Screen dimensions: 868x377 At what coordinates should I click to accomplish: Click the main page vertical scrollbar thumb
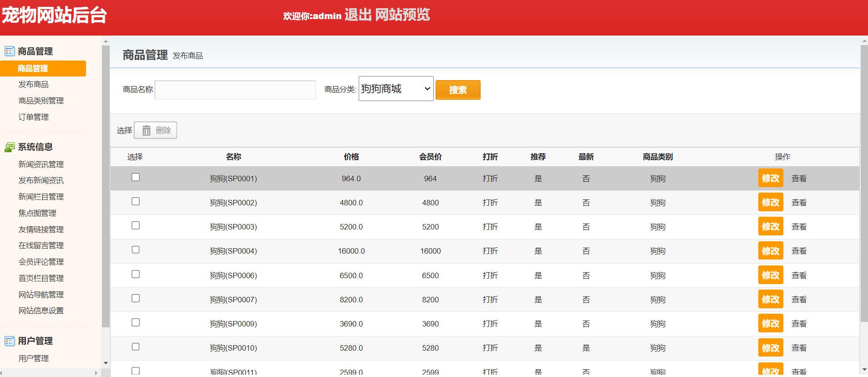(x=864, y=183)
